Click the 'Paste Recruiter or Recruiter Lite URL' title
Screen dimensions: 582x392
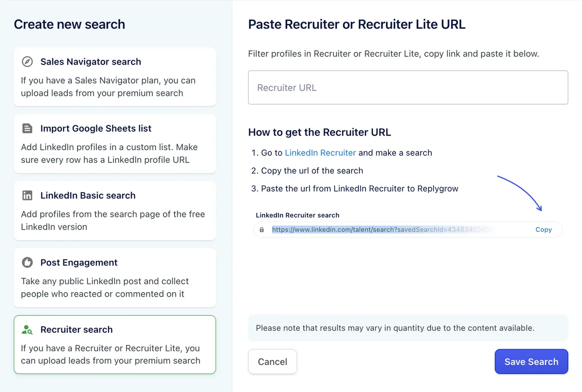(357, 24)
